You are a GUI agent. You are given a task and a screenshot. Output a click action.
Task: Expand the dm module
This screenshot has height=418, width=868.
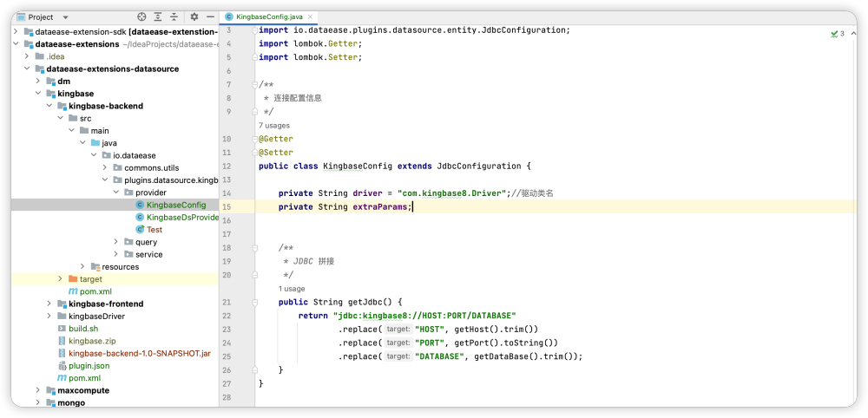37,82
